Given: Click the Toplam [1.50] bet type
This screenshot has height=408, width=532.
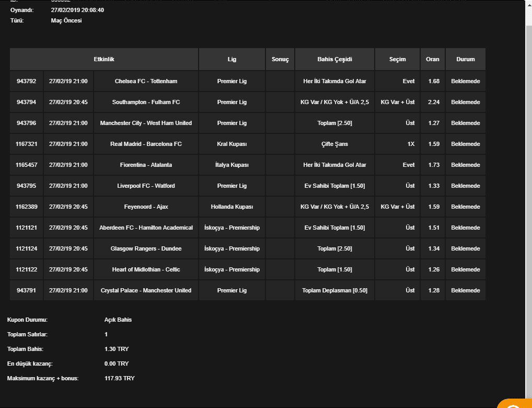Looking at the screenshot, I should 334,269.
